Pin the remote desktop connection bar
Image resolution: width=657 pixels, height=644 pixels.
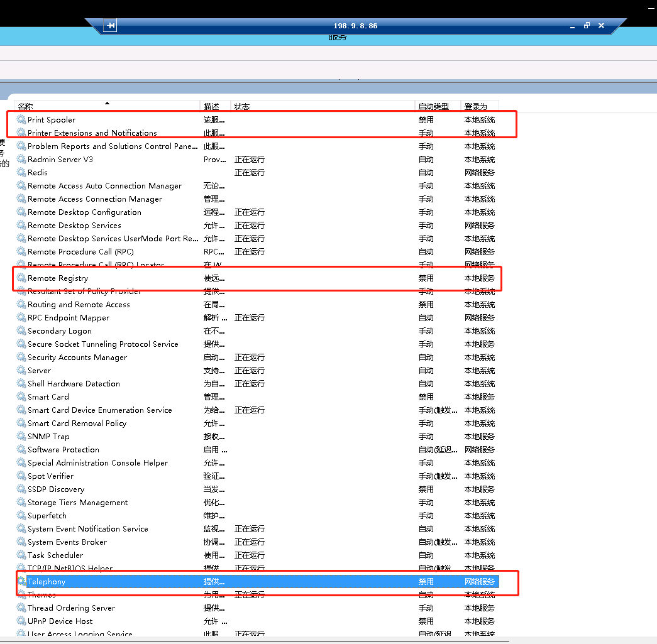pos(111,26)
